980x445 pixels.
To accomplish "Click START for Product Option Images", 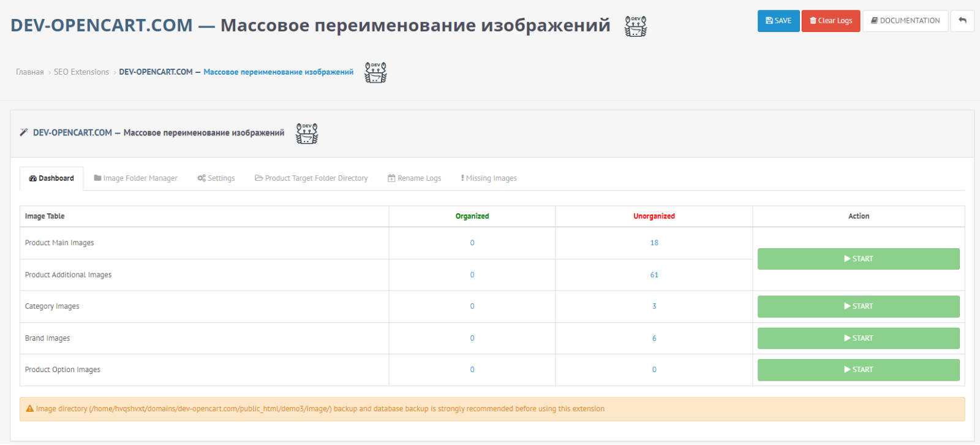I will click(x=858, y=370).
